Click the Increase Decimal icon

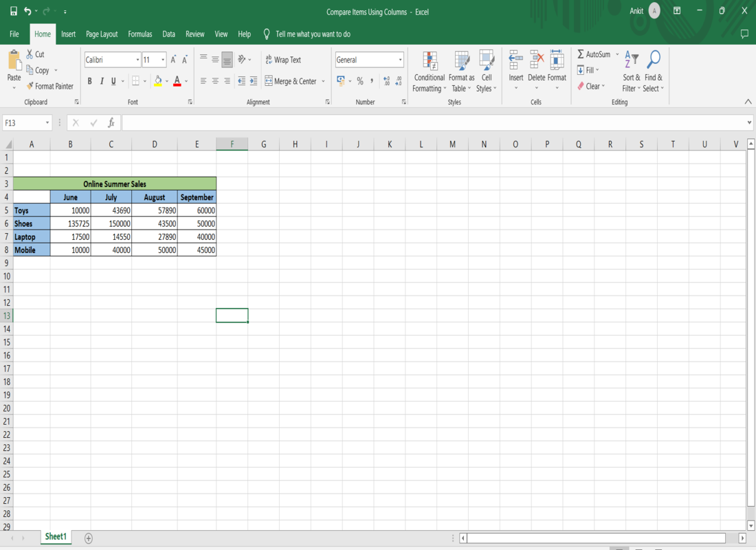click(x=386, y=81)
